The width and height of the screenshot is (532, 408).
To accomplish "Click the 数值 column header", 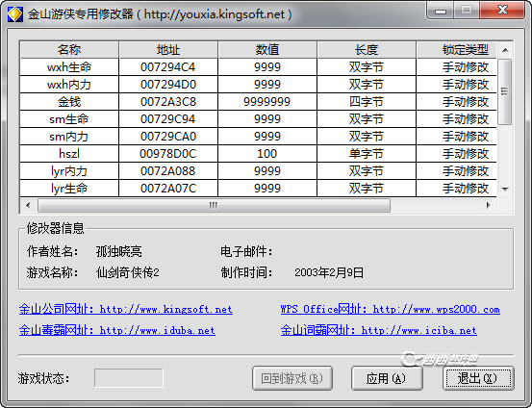I will coord(267,50).
